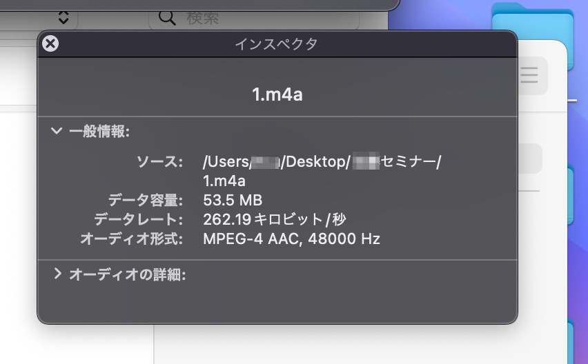Click the three-line list icon
The image size is (588, 364).
(x=529, y=75)
